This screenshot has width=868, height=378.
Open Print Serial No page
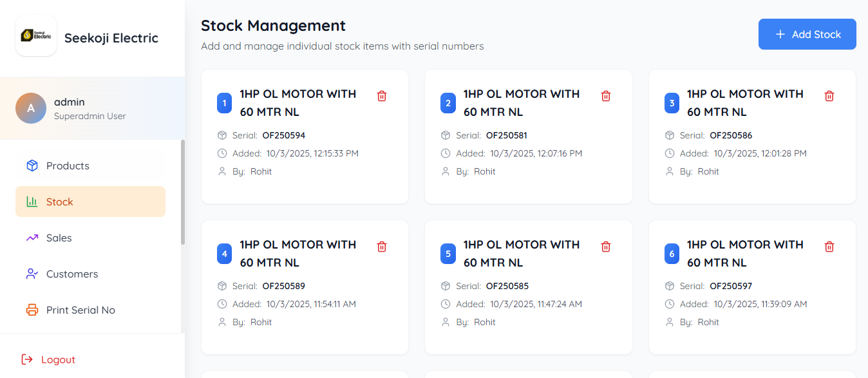pyautogui.click(x=90, y=310)
